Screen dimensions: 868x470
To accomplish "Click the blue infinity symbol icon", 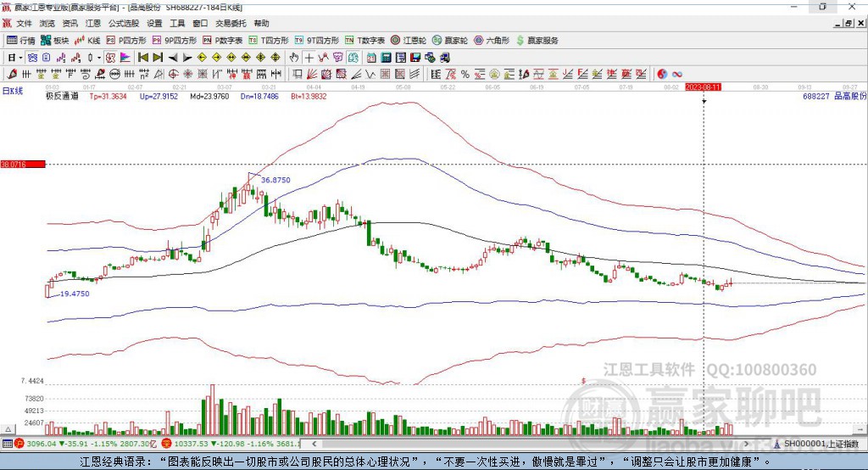I will [x=677, y=74].
